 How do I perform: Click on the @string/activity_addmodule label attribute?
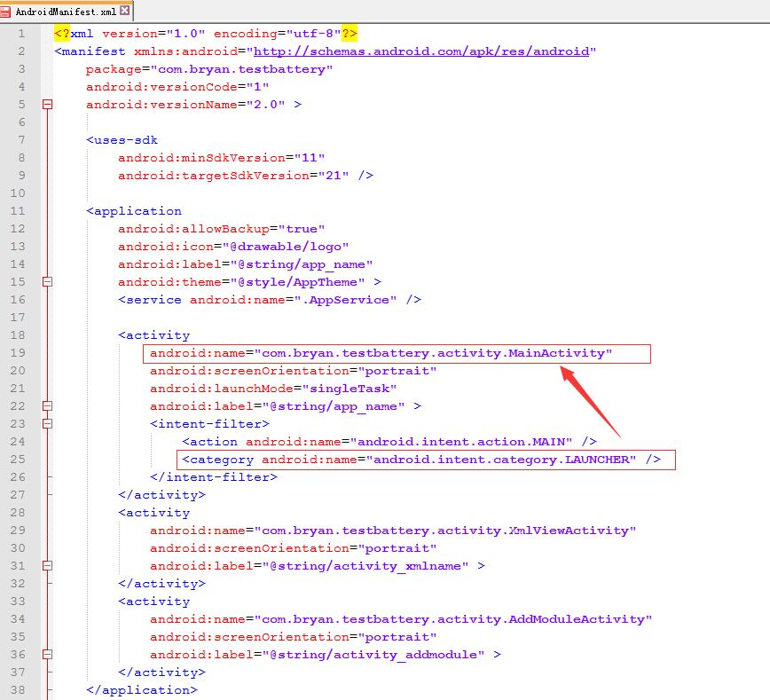coord(318,655)
